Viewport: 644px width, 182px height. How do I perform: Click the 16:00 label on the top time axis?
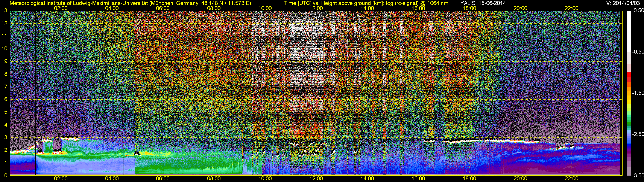click(x=418, y=8)
